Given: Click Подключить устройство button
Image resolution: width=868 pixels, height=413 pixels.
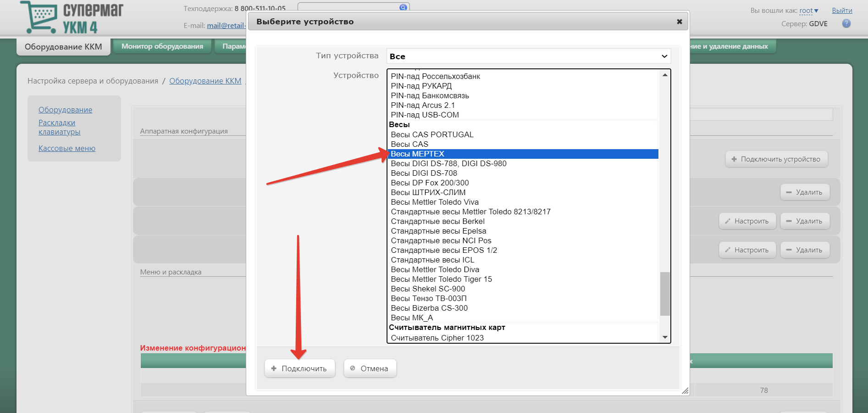Looking at the screenshot, I should 776,159.
